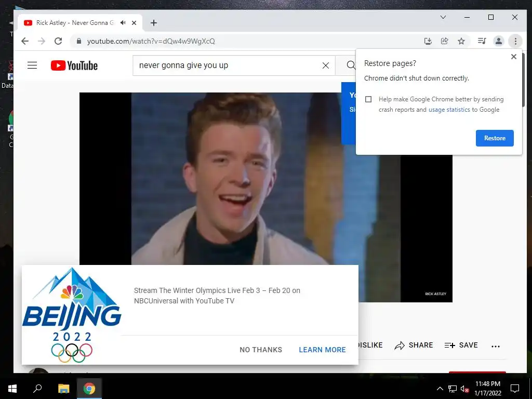Viewport: 532px width, 399px height.
Task: Click the Chrome taskbar icon
Action: (x=89, y=389)
